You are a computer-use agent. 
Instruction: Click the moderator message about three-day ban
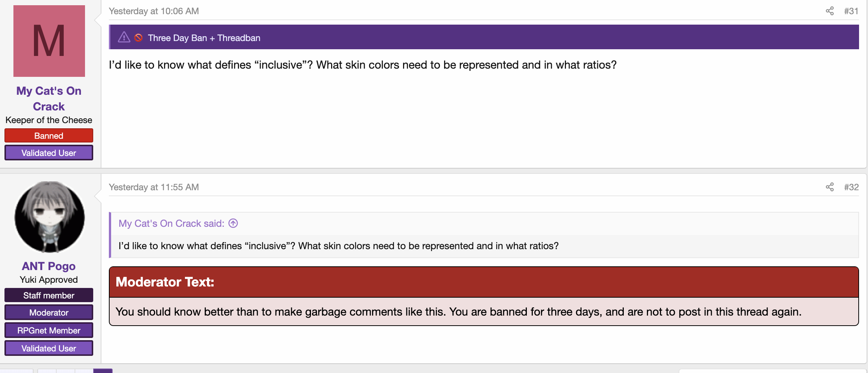point(459,312)
